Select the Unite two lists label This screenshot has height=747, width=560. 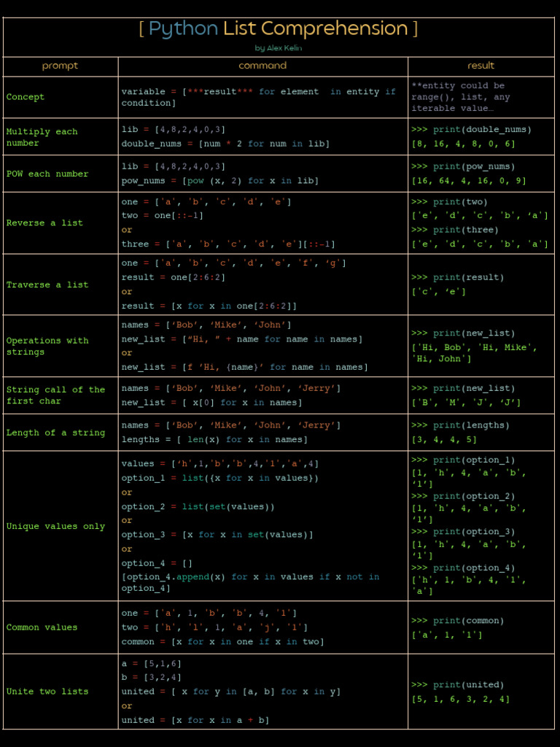pyautogui.click(x=47, y=692)
